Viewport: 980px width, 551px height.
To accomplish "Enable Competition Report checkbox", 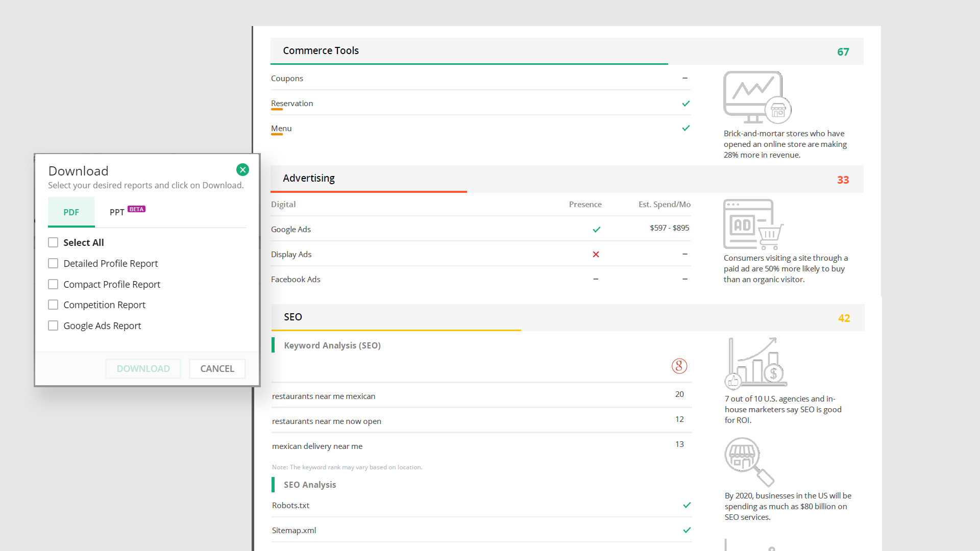I will (53, 305).
